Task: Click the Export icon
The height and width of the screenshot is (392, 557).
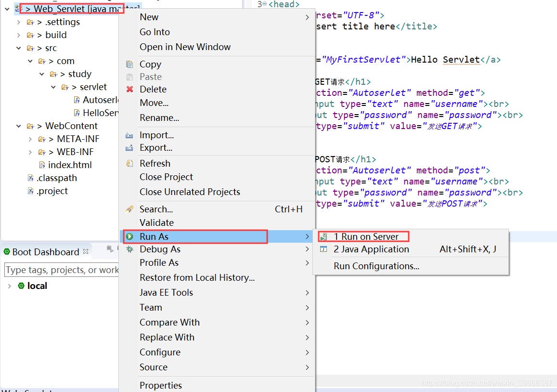Action: tap(130, 148)
